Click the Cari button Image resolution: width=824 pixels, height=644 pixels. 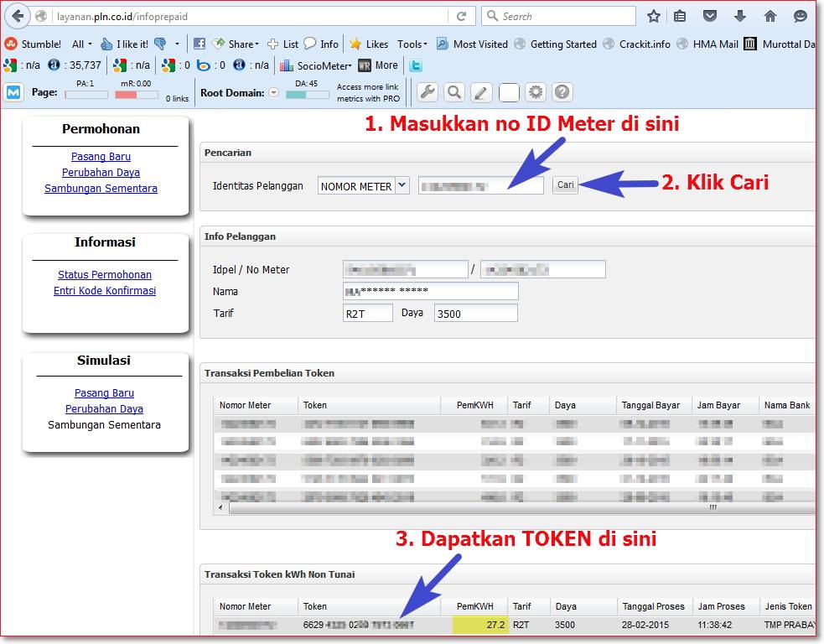(x=565, y=185)
